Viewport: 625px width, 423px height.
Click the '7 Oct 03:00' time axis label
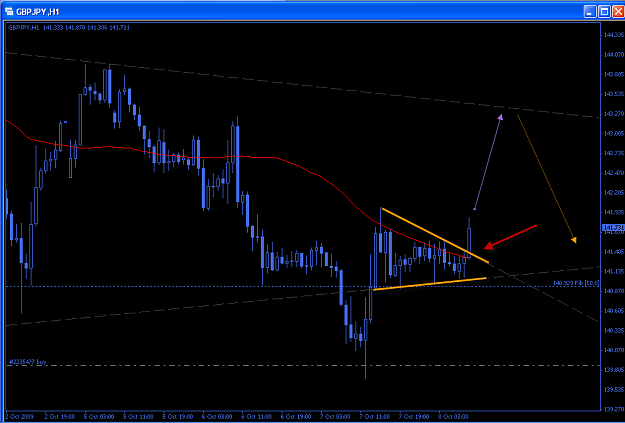click(x=336, y=417)
